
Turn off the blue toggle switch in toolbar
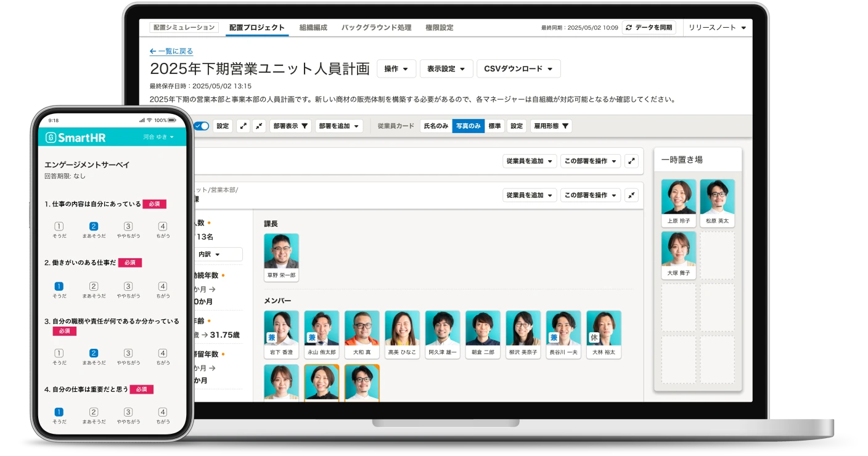pos(200,126)
